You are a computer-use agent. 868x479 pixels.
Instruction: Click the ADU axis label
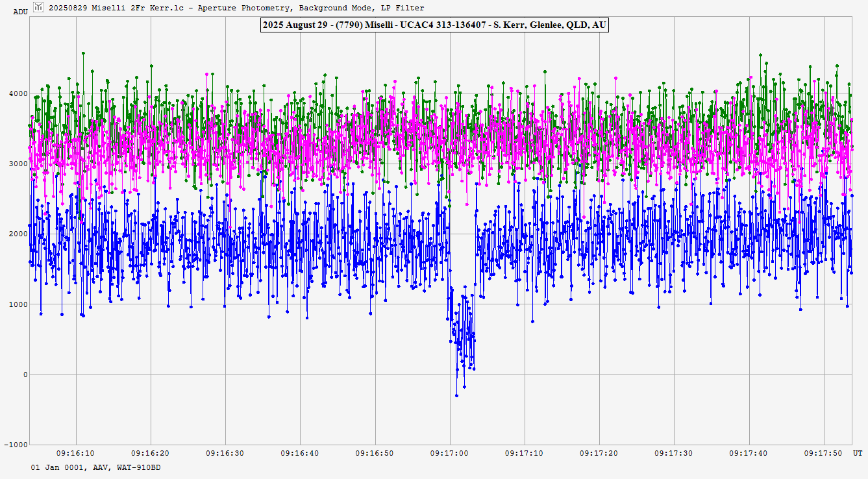[x=21, y=12]
